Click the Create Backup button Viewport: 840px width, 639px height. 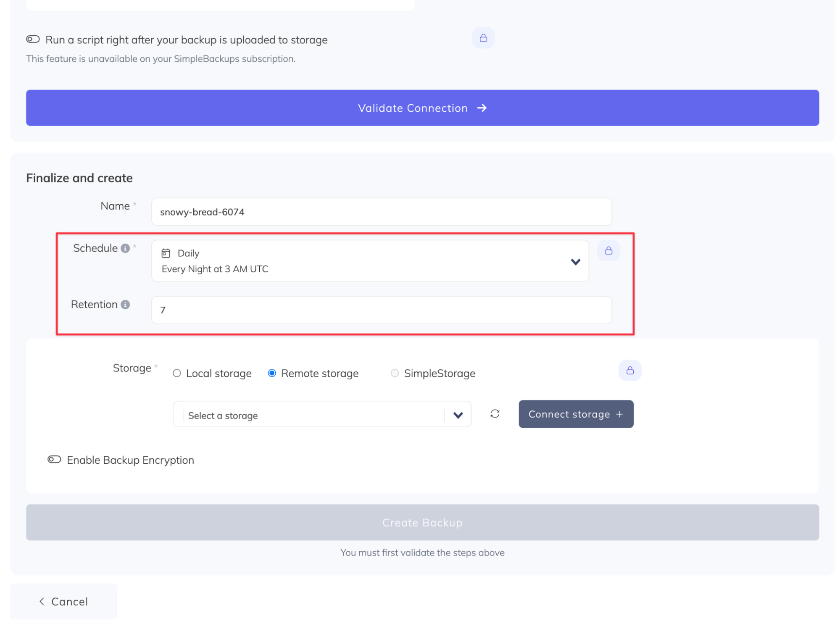click(x=422, y=522)
